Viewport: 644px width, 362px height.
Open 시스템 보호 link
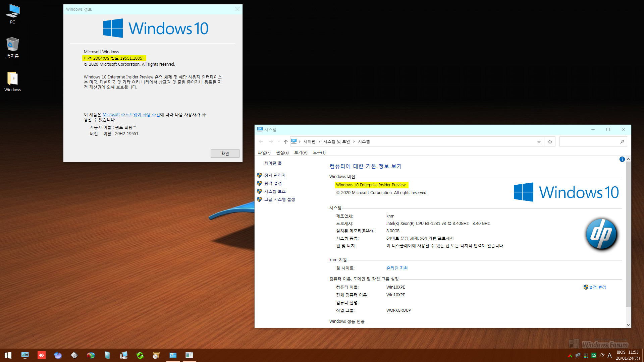tap(275, 191)
